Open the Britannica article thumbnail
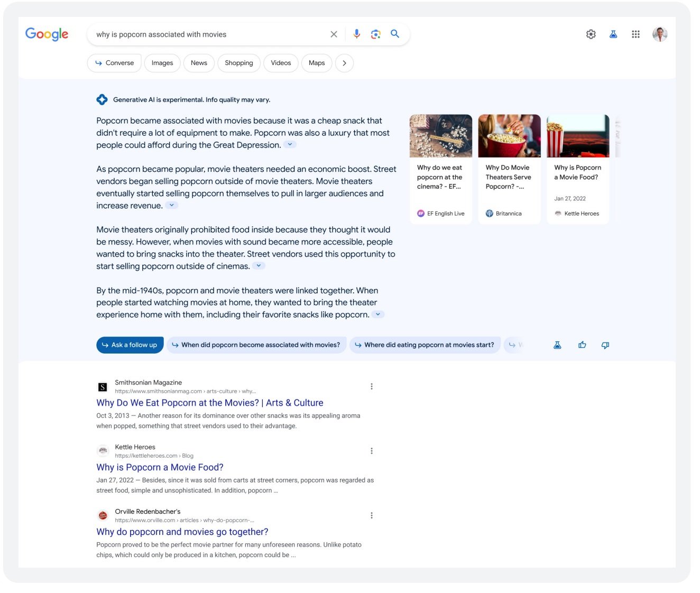Screen dimensions: 700x593 [509, 135]
